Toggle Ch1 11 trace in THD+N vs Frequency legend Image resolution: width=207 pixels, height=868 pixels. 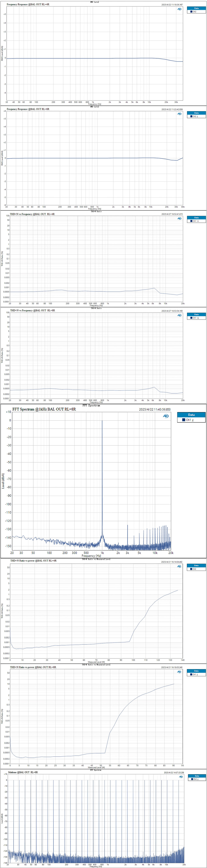(194, 221)
